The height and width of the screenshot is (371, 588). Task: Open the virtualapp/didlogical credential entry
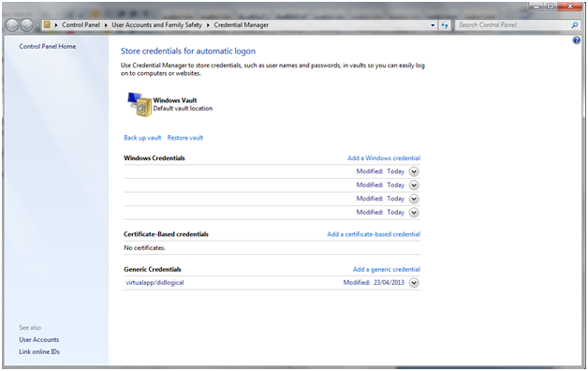(x=154, y=283)
